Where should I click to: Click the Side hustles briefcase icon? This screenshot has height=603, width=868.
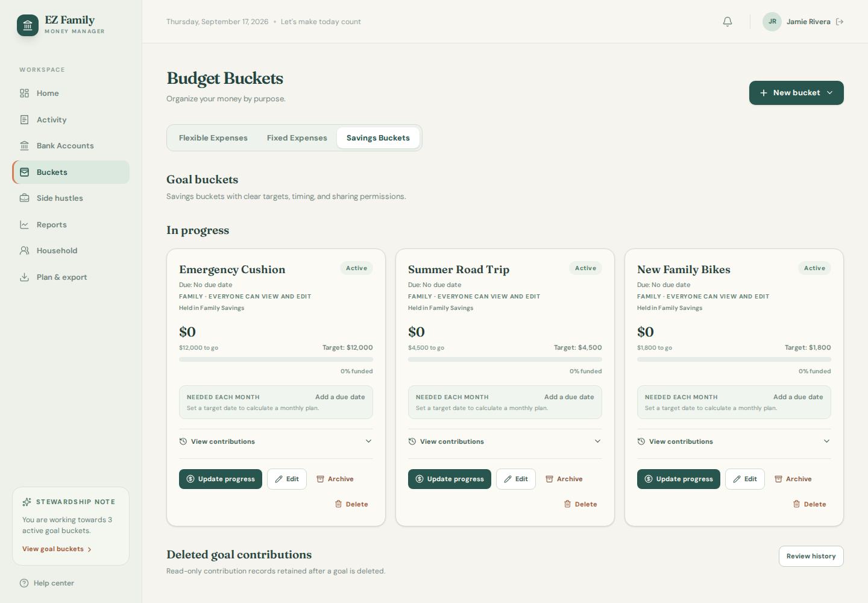pyautogui.click(x=24, y=198)
